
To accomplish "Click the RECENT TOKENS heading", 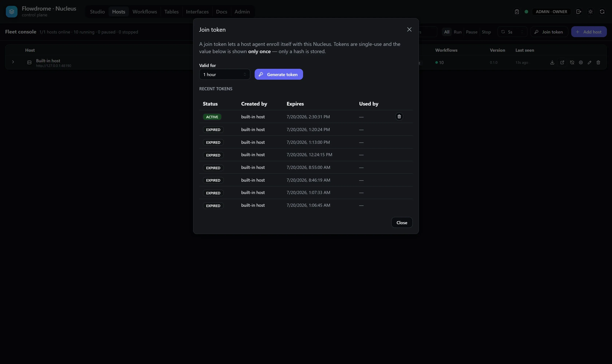I will pyautogui.click(x=216, y=89).
